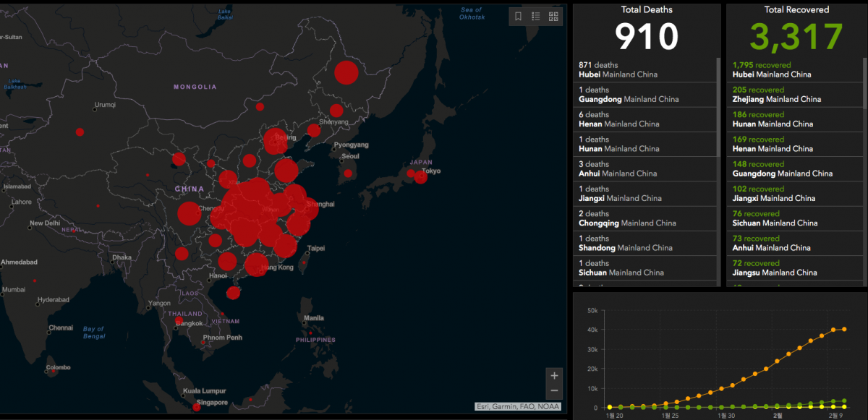Screen dimensions: 868x420
Task: Select the large northeastern-most red circle
Action: [346, 72]
